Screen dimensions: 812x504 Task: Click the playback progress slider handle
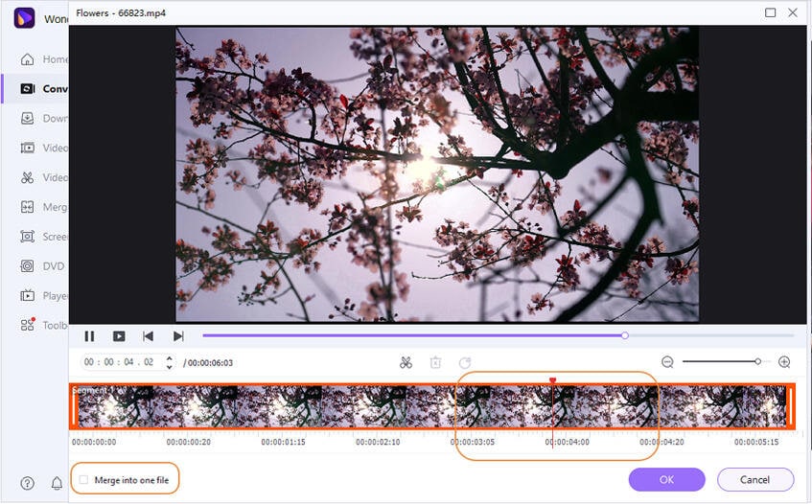coord(625,335)
